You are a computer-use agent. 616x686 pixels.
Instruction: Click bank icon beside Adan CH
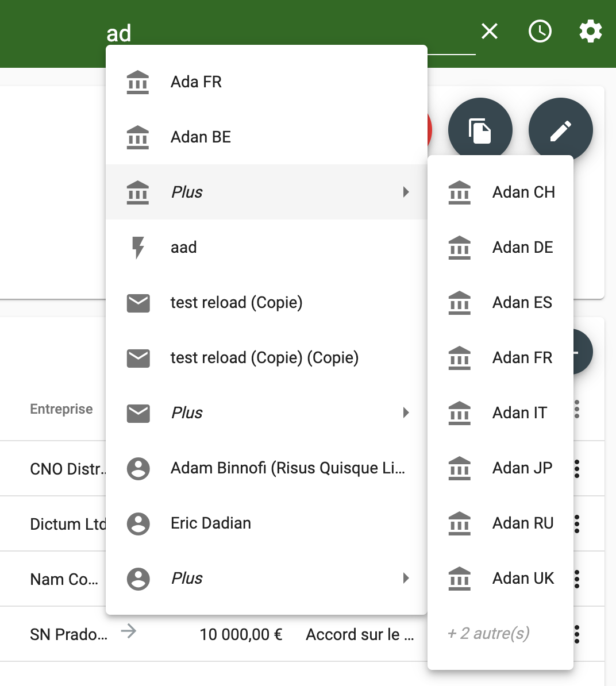[x=459, y=192]
